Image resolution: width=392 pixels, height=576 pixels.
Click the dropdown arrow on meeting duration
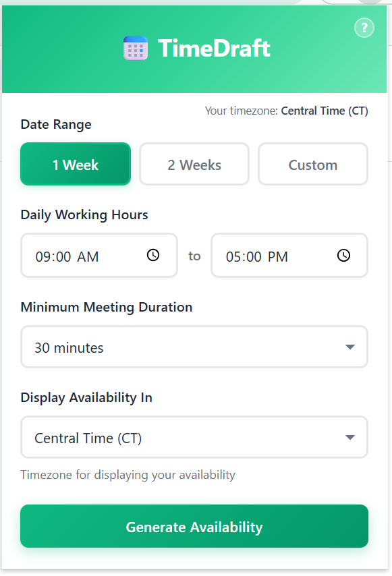coord(350,347)
